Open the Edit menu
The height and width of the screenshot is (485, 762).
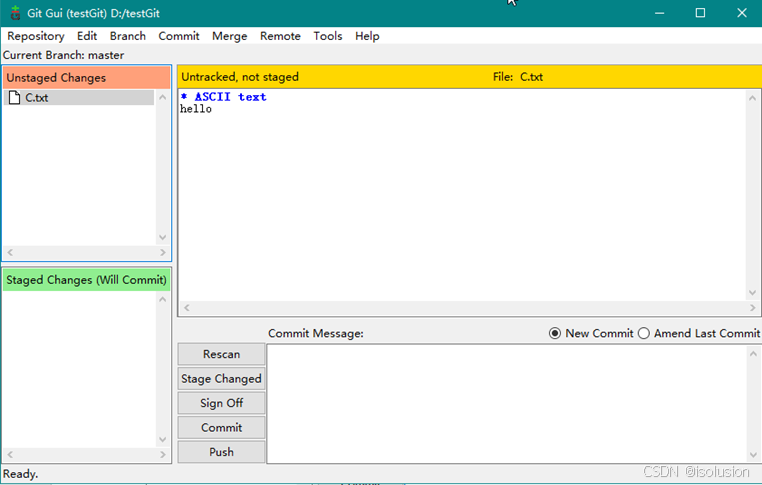(x=87, y=36)
